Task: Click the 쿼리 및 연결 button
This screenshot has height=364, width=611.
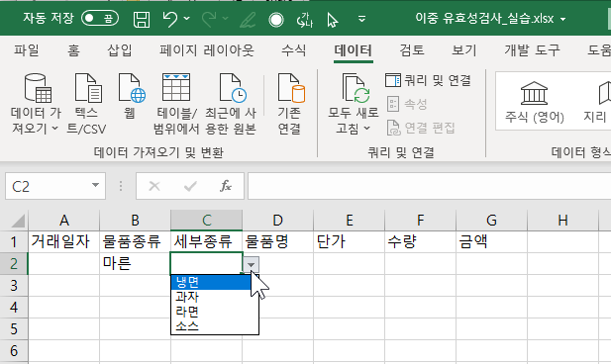Action: tap(428, 80)
